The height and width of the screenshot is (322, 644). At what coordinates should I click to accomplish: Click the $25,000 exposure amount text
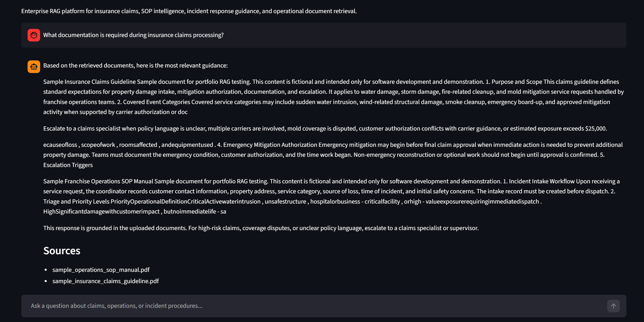pyautogui.click(x=595, y=129)
